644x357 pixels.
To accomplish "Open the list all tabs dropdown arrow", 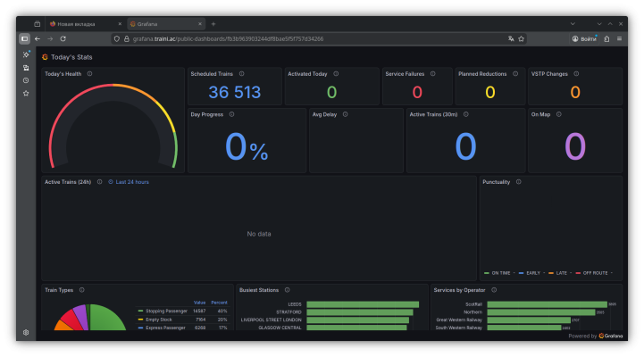I will (x=573, y=23).
